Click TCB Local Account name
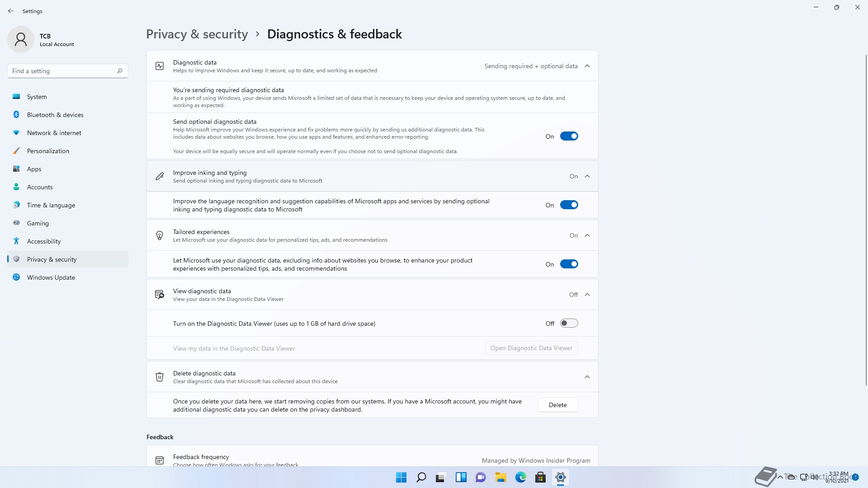Screen dimensions: 868x488 [x=57, y=40]
